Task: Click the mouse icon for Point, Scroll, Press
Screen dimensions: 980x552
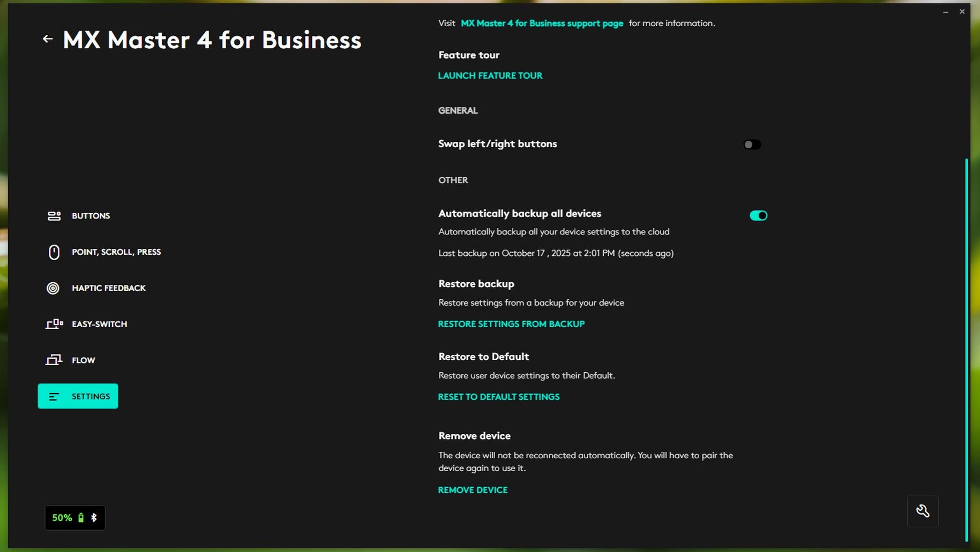Action: (x=54, y=252)
